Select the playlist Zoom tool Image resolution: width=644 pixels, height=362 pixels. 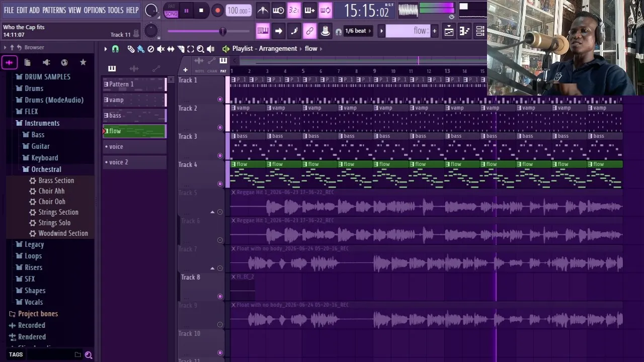pyautogui.click(x=201, y=49)
